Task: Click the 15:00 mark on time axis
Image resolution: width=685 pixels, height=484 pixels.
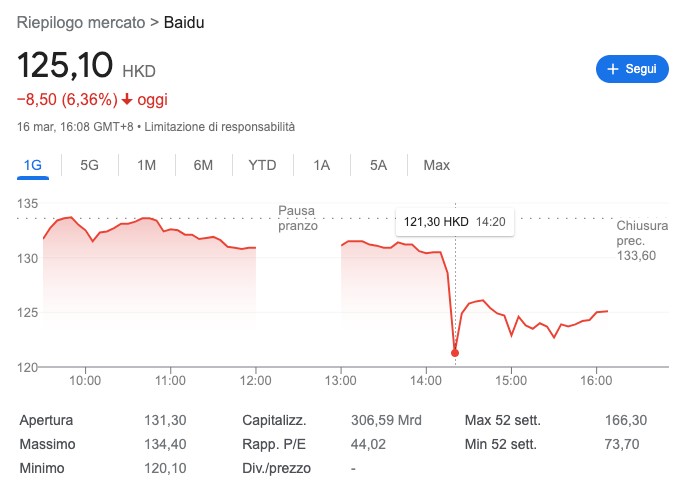Action: (511, 380)
